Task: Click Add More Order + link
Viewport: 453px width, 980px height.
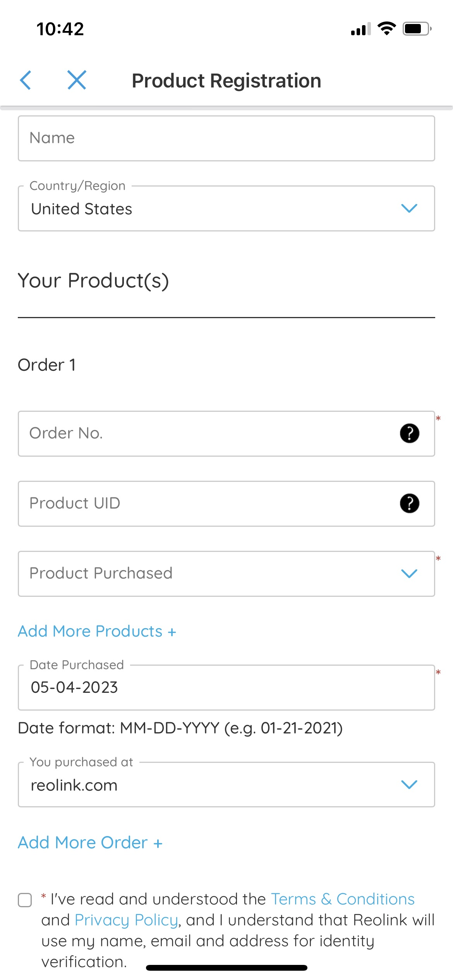Action: [x=90, y=843]
